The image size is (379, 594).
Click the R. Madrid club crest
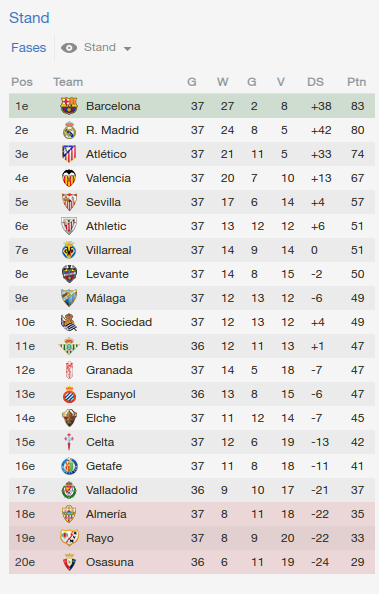[x=69, y=130]
